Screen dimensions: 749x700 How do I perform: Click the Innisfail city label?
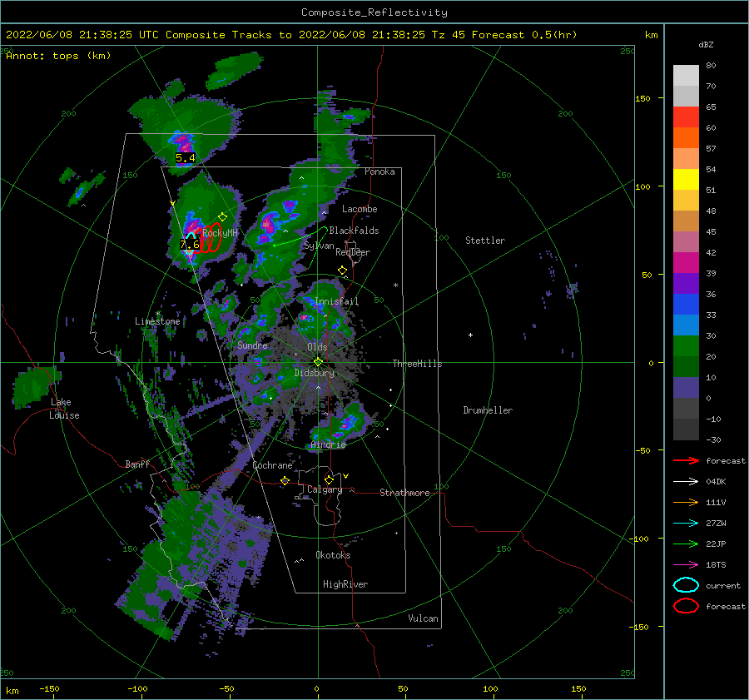[x=337, y=301]
